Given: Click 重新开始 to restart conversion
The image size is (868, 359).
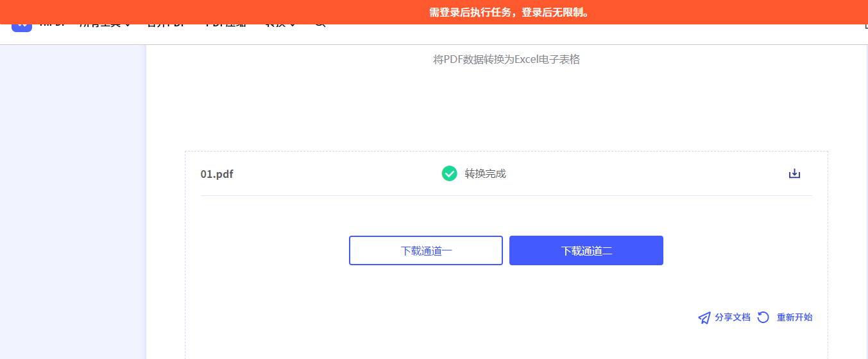Looking at the screenshot, I should tap(785, 317).
